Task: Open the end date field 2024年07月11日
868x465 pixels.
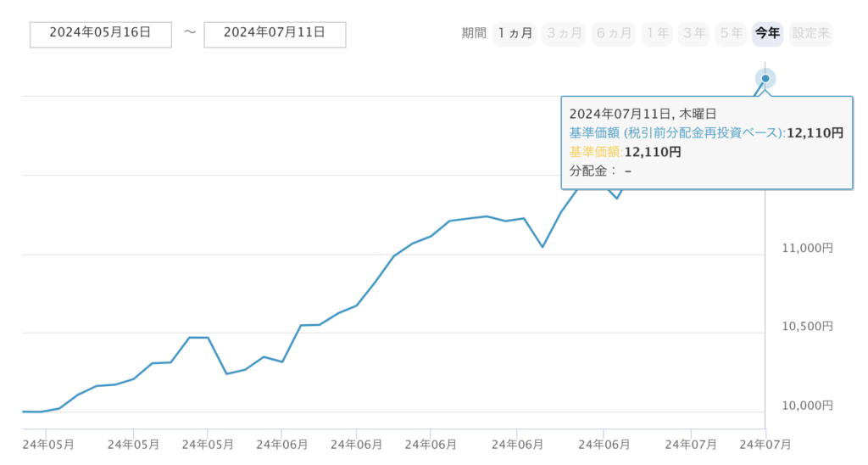Action: click(x=275, y=33)
